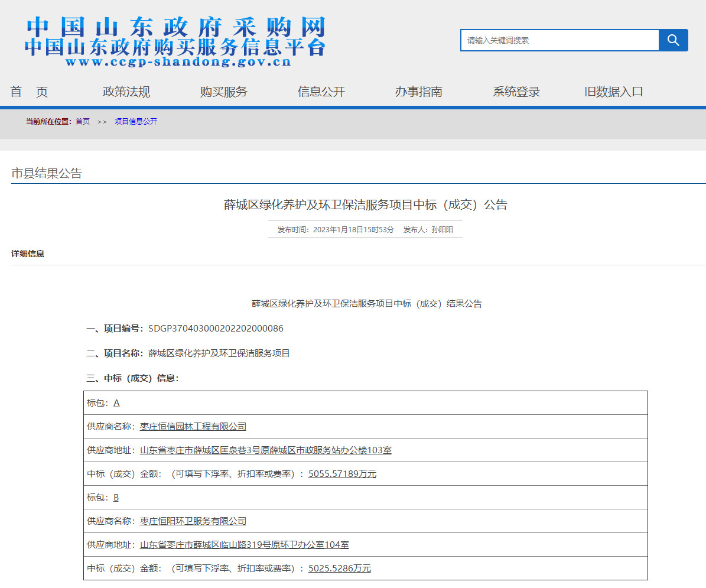
Task: Click the 首页 breadcrumb link
Action: pyautogui.click(x=82, y=122)
